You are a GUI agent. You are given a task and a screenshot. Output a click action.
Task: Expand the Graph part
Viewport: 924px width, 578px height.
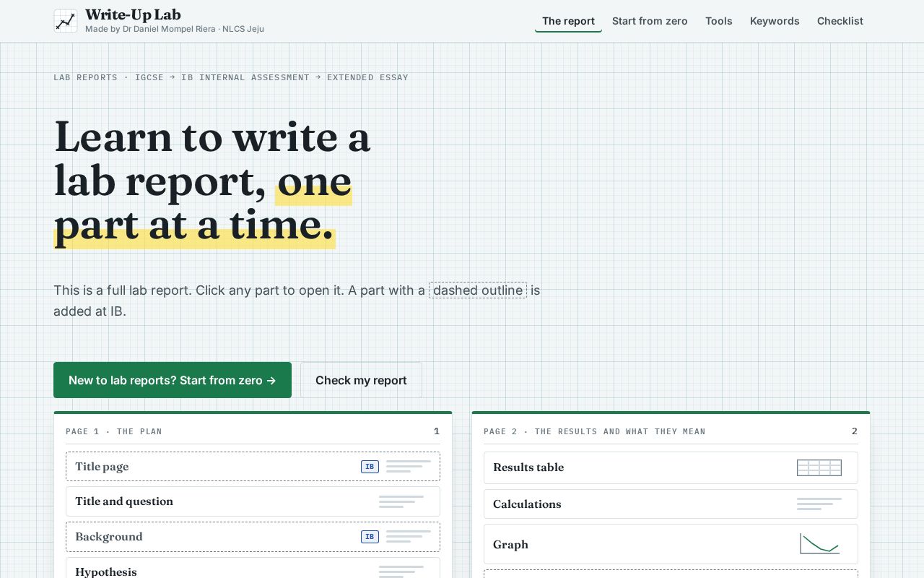[x=671, y=544]
